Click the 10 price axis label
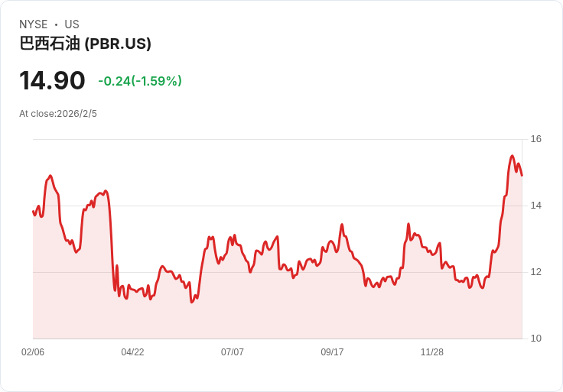The width and height of the screenshot is (563, 392). (535, 339)
